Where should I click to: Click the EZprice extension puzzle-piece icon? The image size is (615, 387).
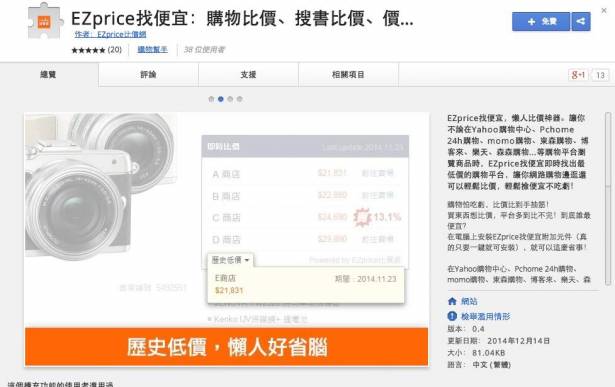pos(45,21)
